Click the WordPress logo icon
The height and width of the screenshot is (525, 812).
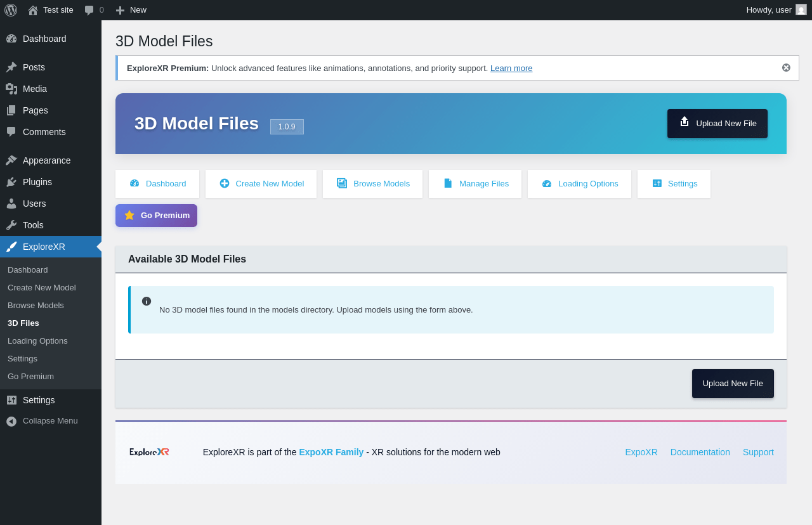coord(11,10)
